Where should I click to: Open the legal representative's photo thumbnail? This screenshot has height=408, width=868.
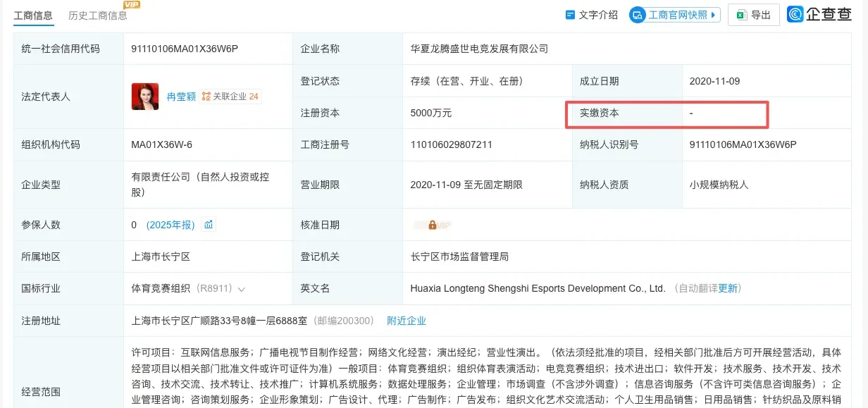tap(145, 97)
